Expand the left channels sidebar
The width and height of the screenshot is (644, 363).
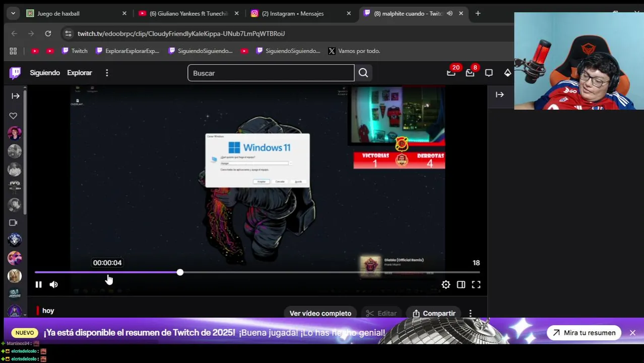pos(16,96)
